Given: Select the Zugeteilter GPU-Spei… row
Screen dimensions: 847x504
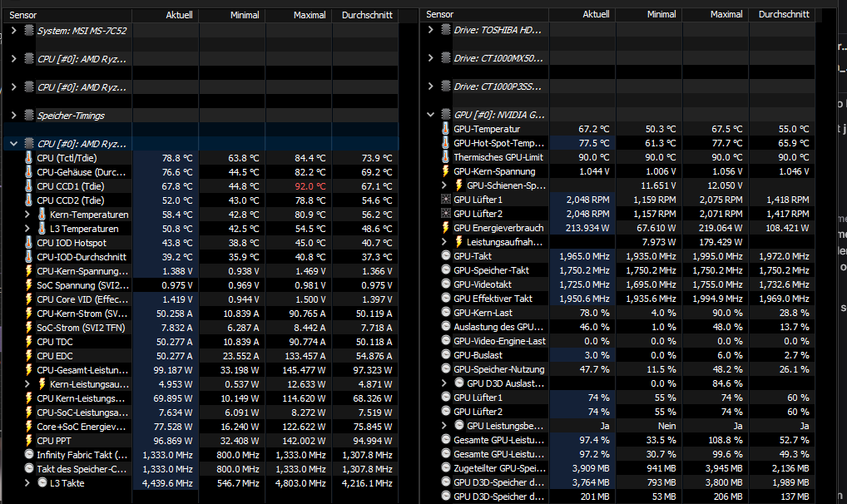Looking at the screenshot, I should pyautogui.click(x=618, y=467).
